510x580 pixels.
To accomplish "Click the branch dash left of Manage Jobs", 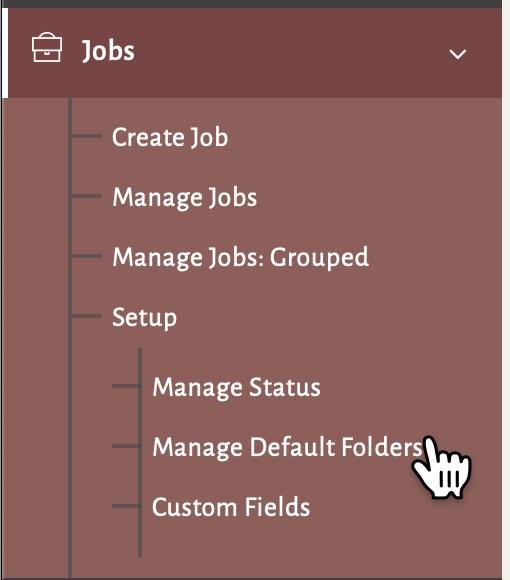I will tap(87, 196).
